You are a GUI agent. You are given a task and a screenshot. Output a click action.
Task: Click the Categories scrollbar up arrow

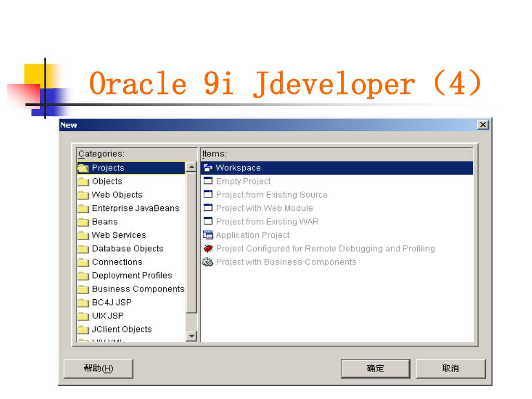pos(192,167)
